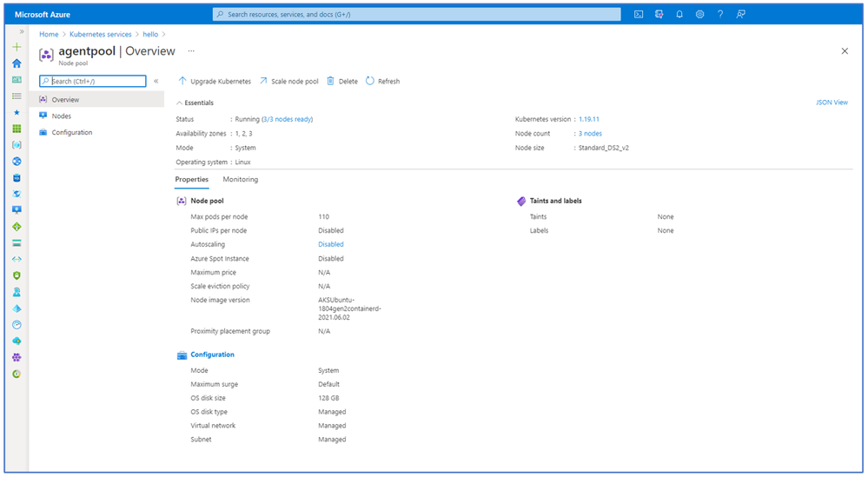Open the JSON View link
The width and height of the screenshot is (868, 477).
[832, 103]
